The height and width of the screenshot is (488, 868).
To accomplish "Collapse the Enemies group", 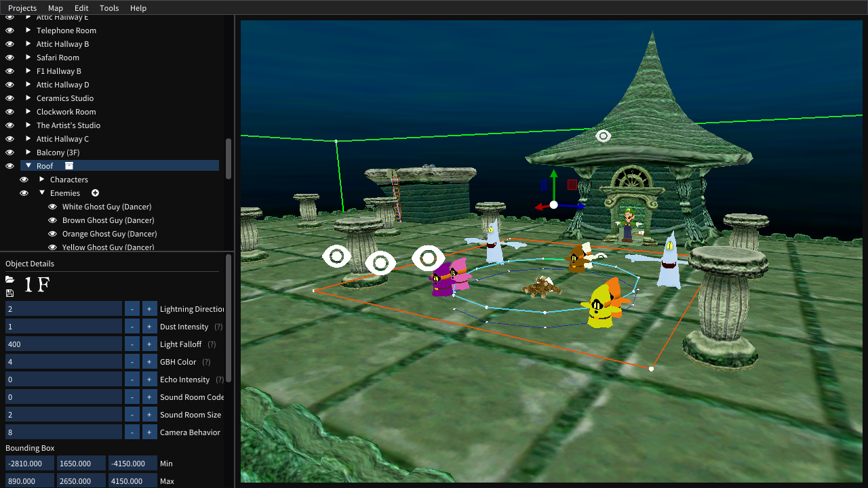I will (42, 193).
